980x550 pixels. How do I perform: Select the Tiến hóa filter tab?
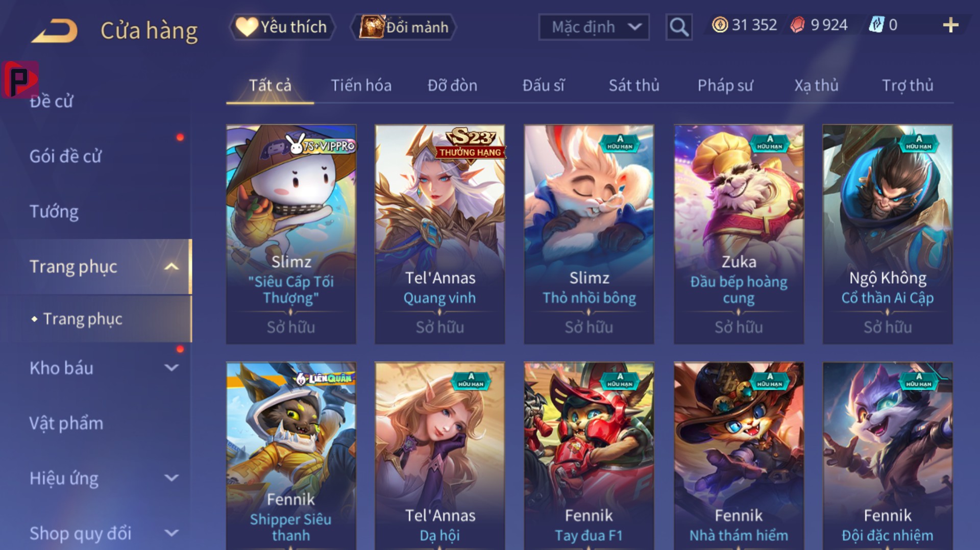[x=361, y=85]
